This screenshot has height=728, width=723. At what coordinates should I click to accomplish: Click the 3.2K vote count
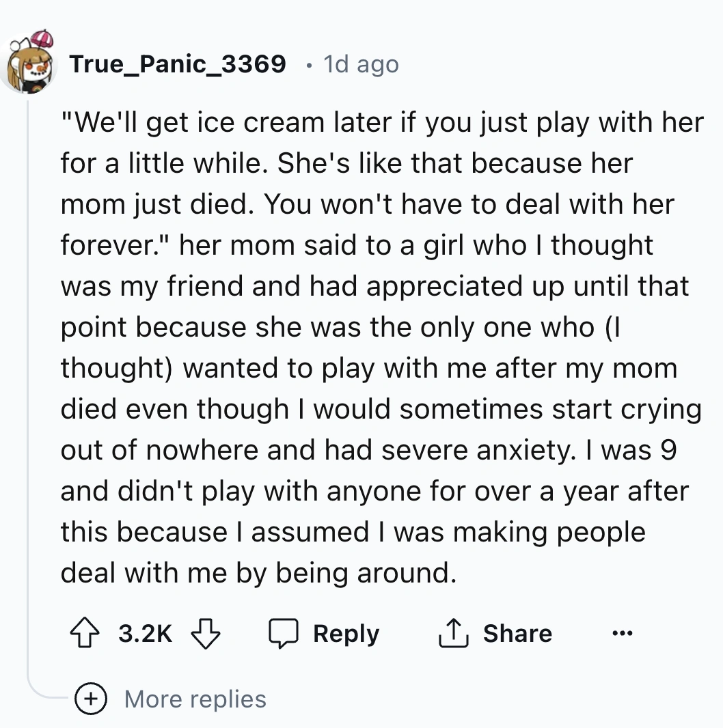pos(146,633)
